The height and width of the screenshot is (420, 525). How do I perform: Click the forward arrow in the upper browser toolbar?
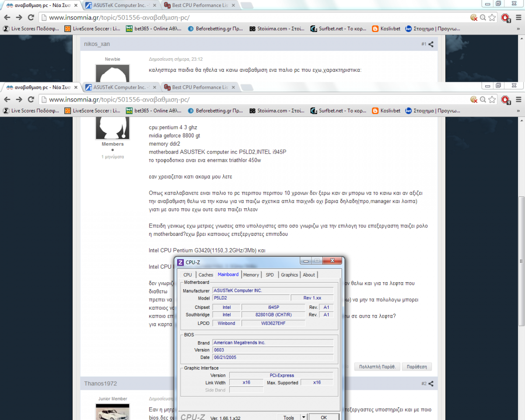(19, 17)
